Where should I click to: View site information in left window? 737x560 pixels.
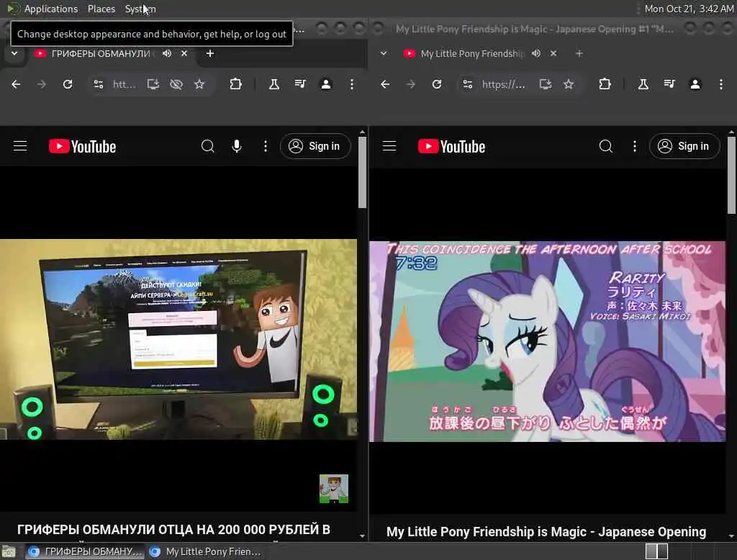tap(98, 84)
